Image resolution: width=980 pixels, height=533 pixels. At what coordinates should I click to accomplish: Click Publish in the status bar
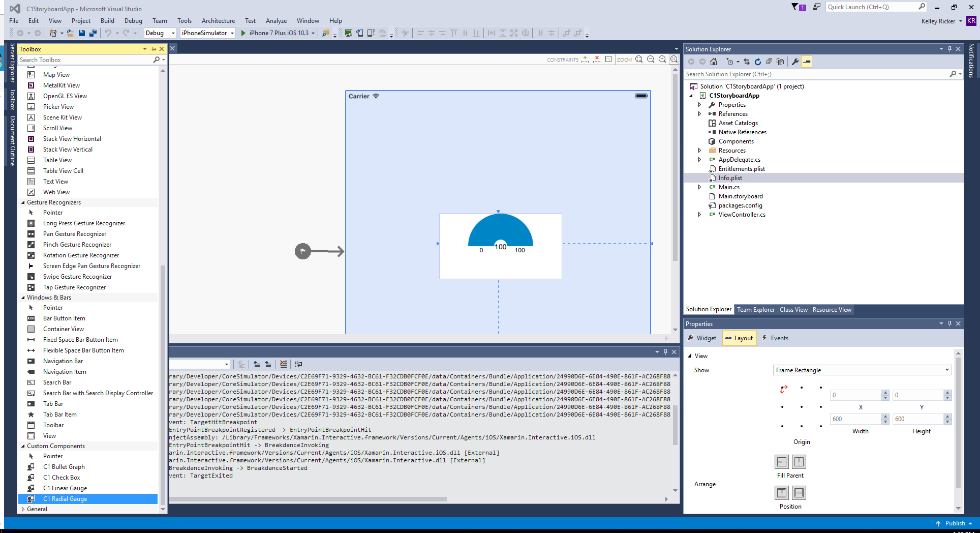tap(955, 523)
